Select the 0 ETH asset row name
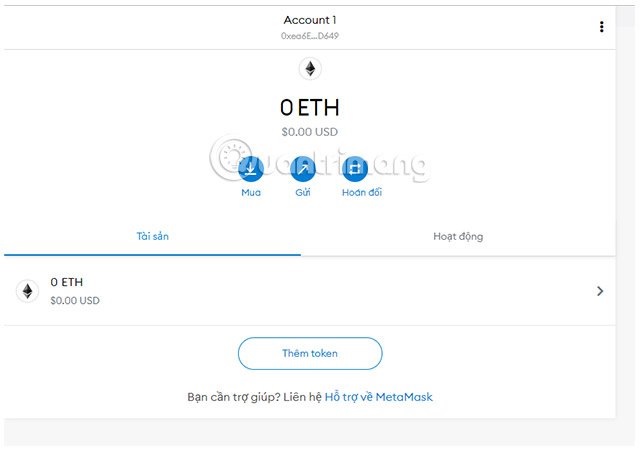This screenshot has width=640, height=450. [x=66, y=283]
